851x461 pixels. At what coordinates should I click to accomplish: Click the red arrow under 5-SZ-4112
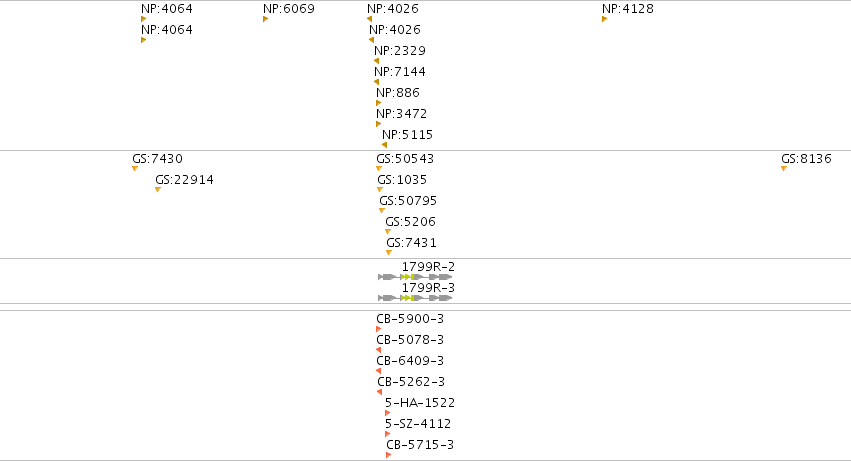(388, 434)
